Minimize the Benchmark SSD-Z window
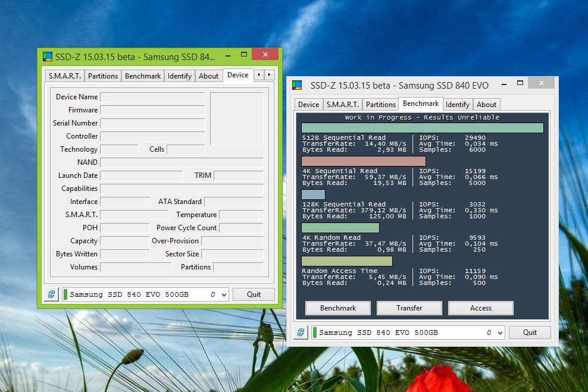The height and width of the screenshot is (392, 588). 504,84
